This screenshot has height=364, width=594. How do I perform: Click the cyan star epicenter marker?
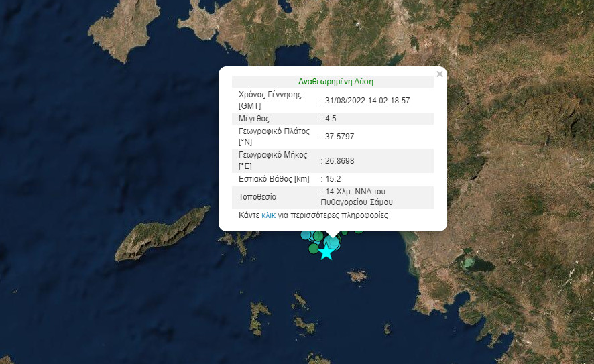(326, 252)
